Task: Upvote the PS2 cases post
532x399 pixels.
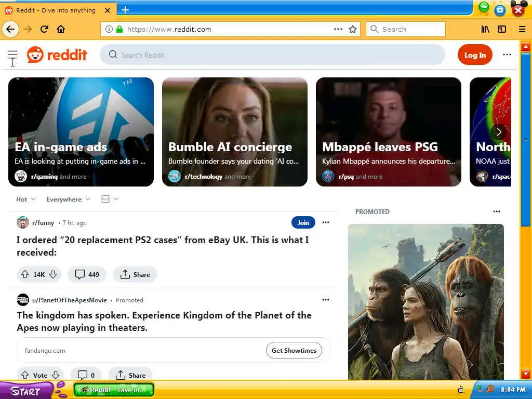Action: tap(25, 274)
